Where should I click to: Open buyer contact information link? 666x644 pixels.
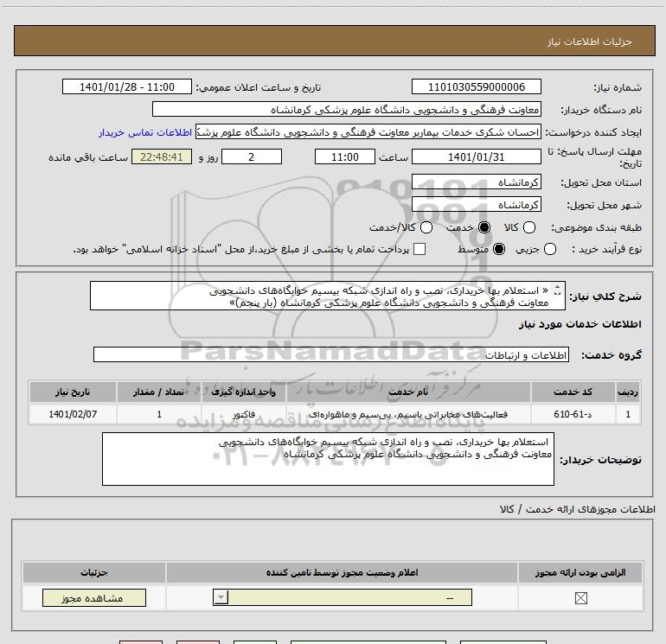click(145, 132)
